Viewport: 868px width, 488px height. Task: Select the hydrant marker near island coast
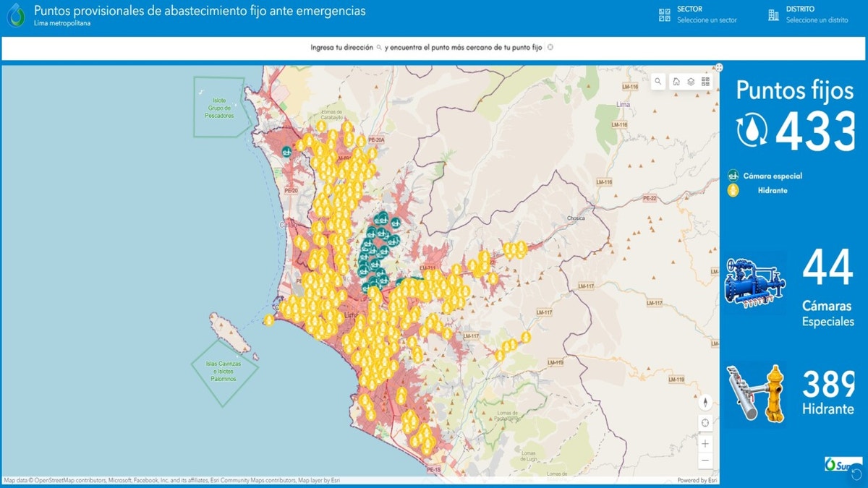coord(268,320)
